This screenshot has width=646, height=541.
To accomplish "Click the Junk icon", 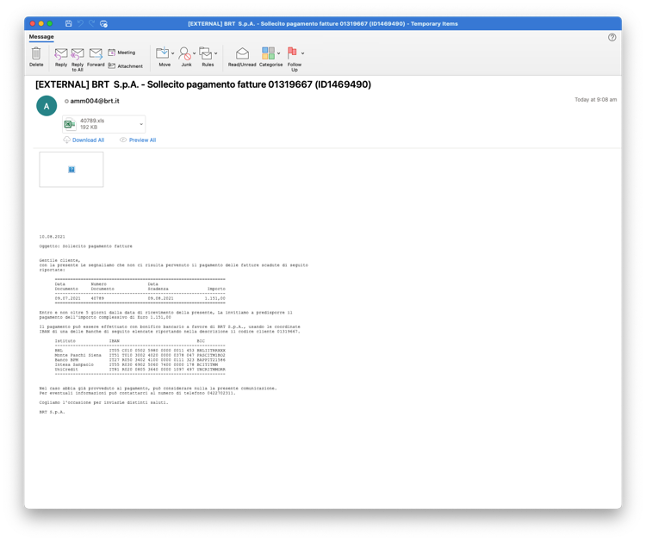I will 185,54.
